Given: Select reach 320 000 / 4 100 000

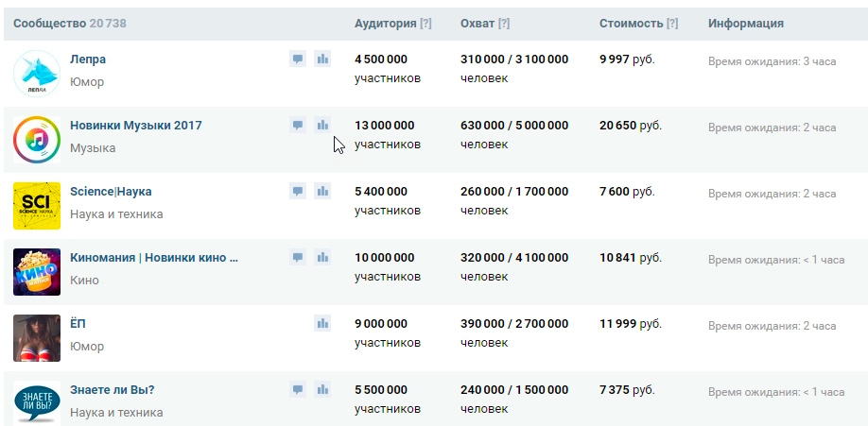Looking at the screenshot, I should tap(514, 257).
